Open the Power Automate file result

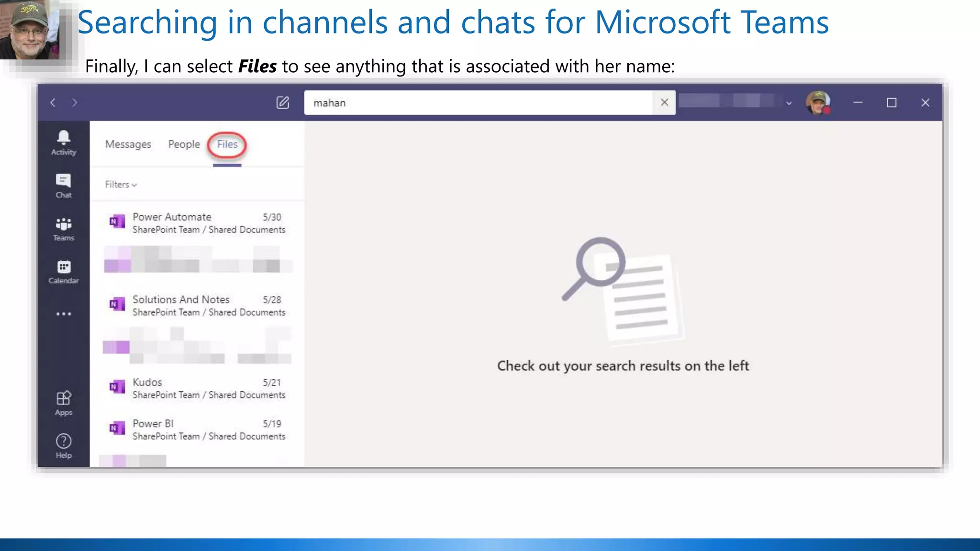click(x=196, y=223)
